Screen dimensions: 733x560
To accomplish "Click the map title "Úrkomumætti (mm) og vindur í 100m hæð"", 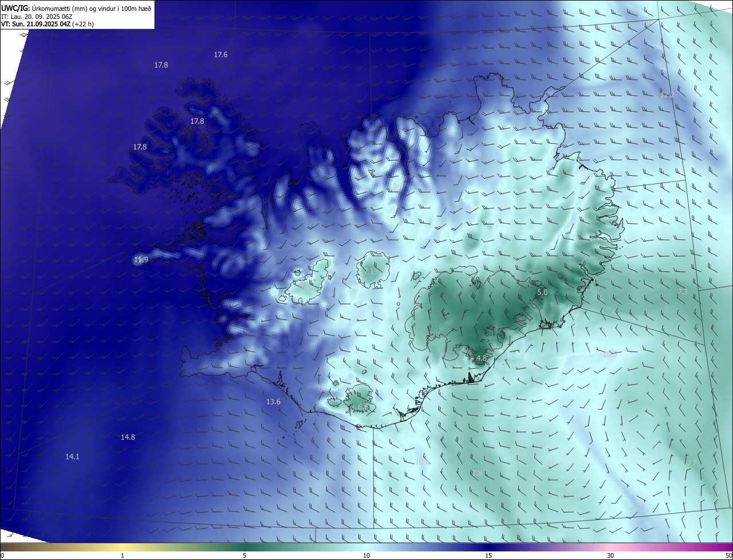I will coord(90,8).
